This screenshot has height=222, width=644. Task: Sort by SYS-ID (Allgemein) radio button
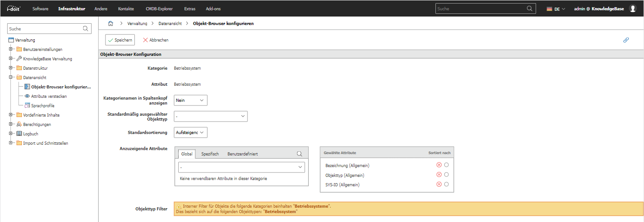click(446, 184)
